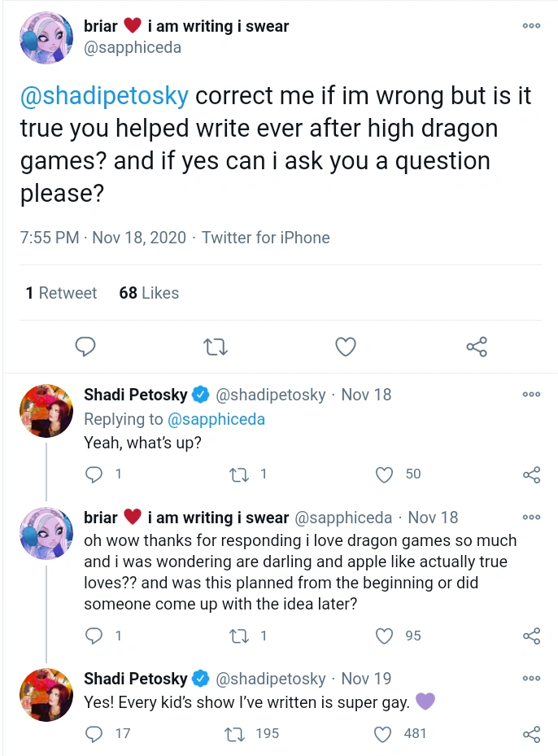Like the main tweet via the heart icon
558x756 pixels.
(x=346, y=347)
